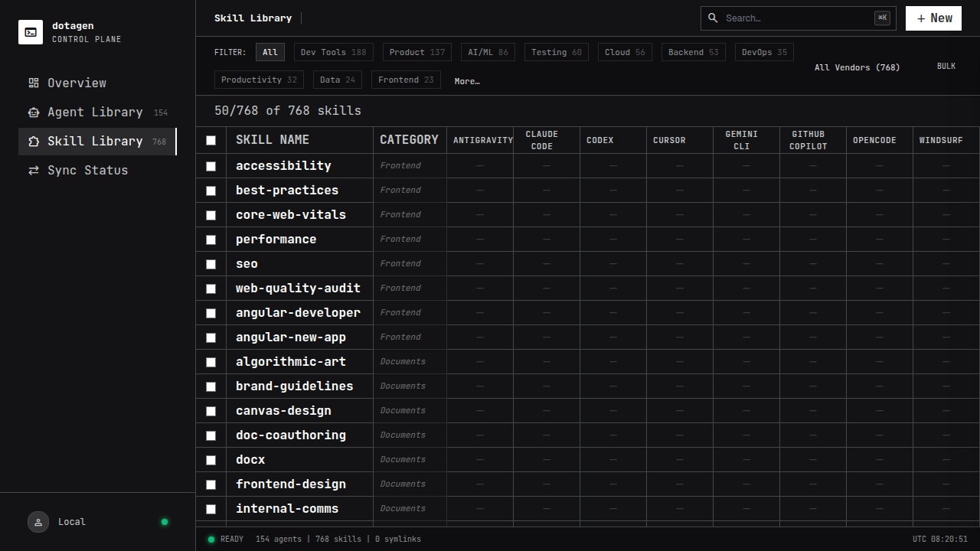980x551 pixels.
Task: Click the search magnifier icon
Action: click(713, 18)
